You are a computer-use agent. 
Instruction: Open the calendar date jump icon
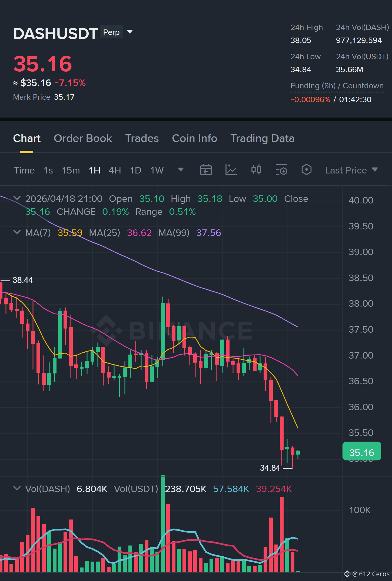206,170
